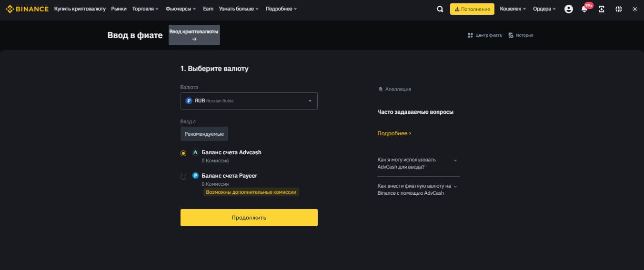Click the download app icon in header
This screenshot has width=644, height=270.
[x=602, y=9]
